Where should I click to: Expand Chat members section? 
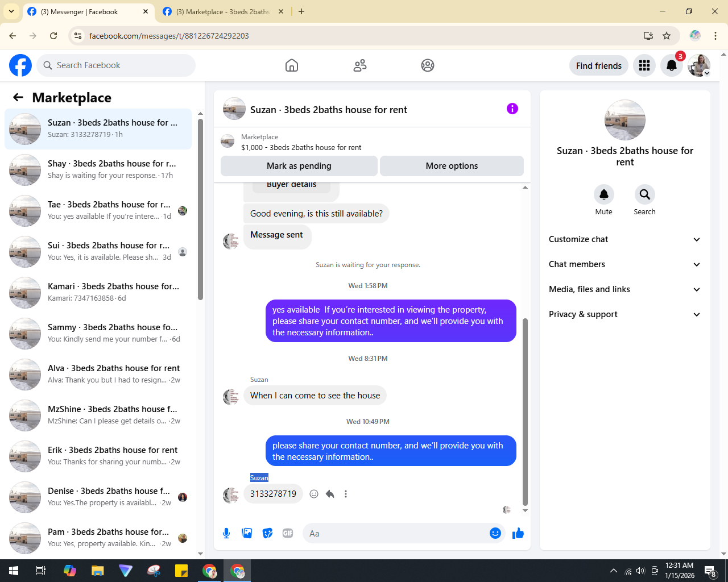click(x=624, y=264)
